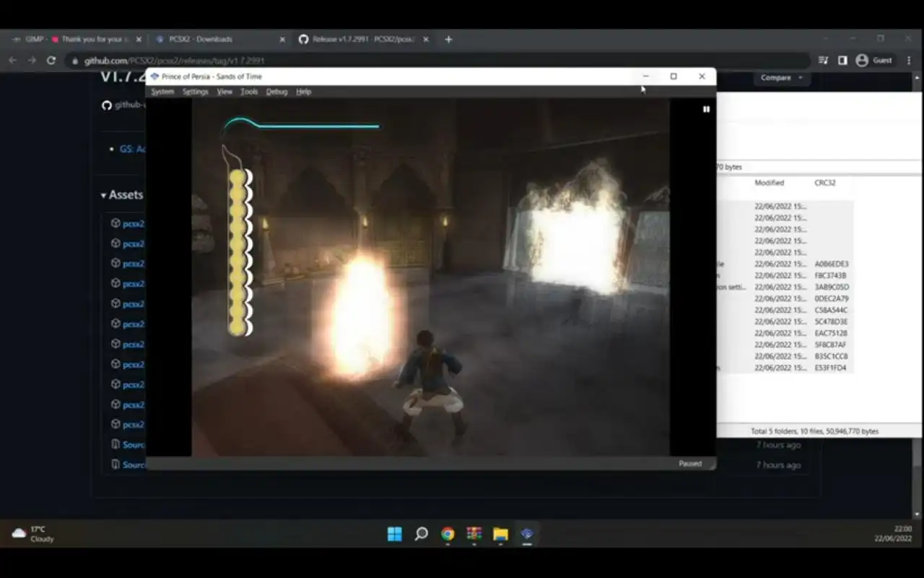924x578 pixels.
Task: Select archive row with CRC EAC7512B
Action: [785, 334]
